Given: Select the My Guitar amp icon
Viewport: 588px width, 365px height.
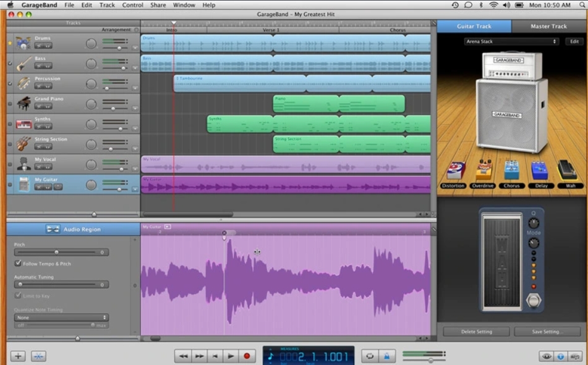Looking at the screenshot, I should 23,185.
